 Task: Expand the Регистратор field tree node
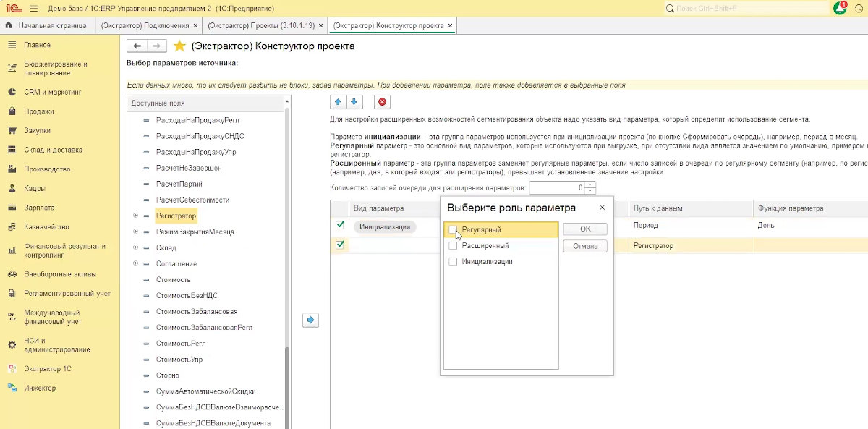pos(135,216)
